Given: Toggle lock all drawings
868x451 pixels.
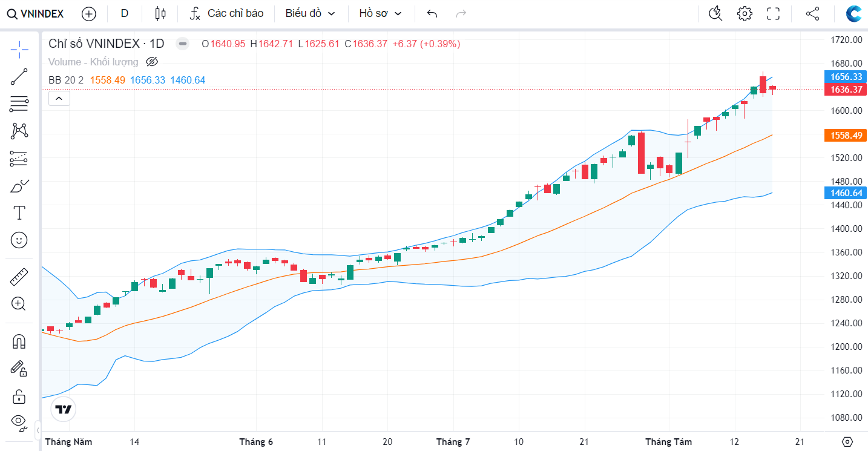Looking at the screenshot, I should pos(19,397).
